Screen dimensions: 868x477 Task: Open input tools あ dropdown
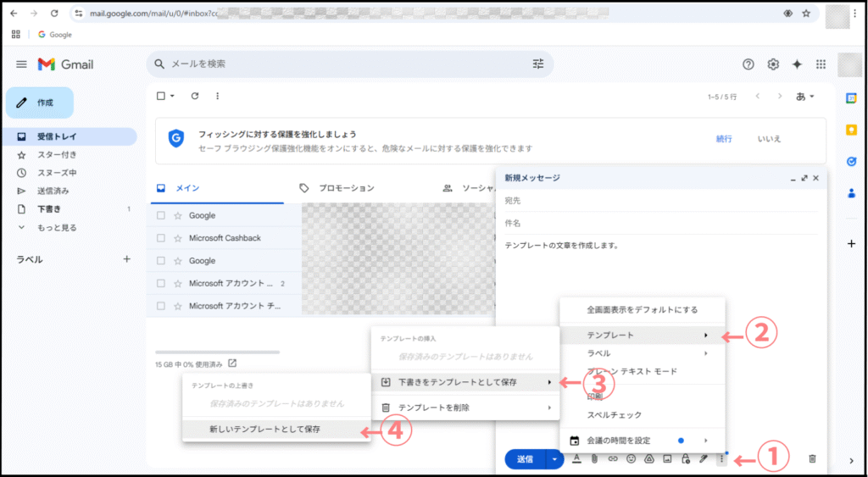[805, 97]
